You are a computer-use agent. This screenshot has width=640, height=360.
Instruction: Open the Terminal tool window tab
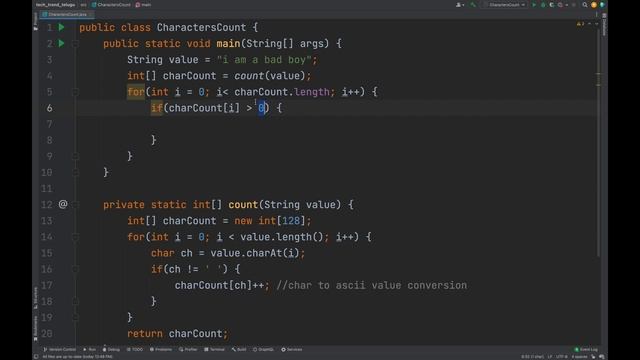(214, 349)
